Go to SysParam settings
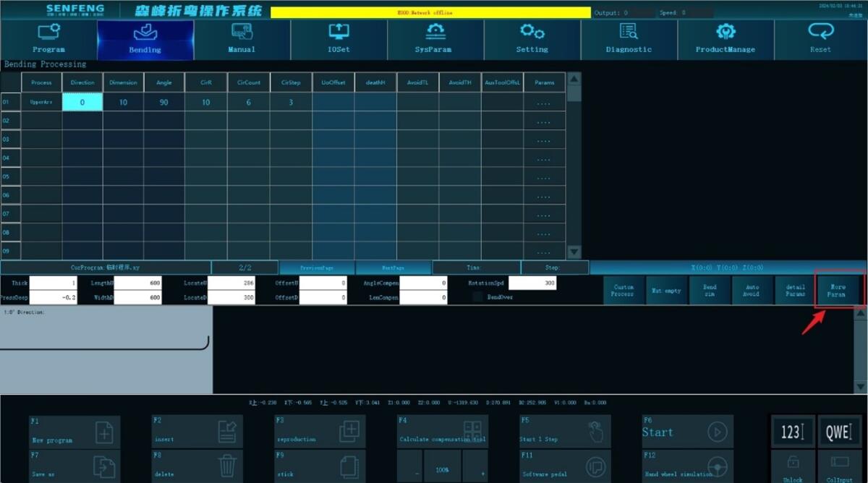868x483 pixels. click(435, 39)
